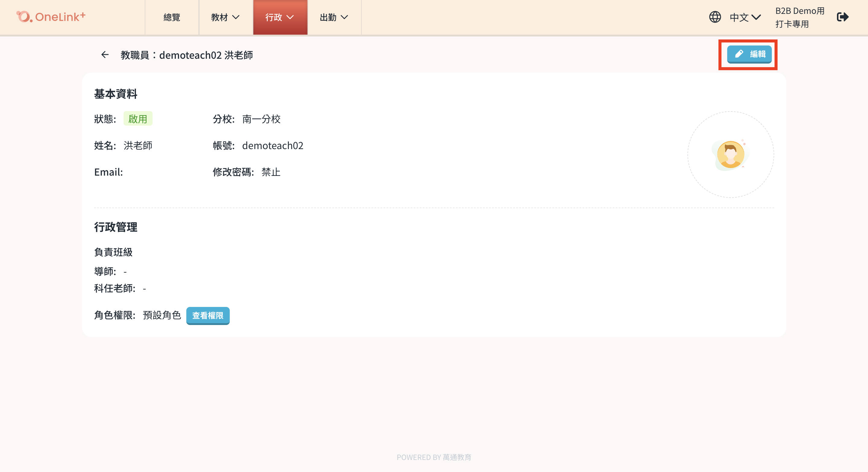
Task: Click the OneLink+ logo
Action: coord(51,17)
